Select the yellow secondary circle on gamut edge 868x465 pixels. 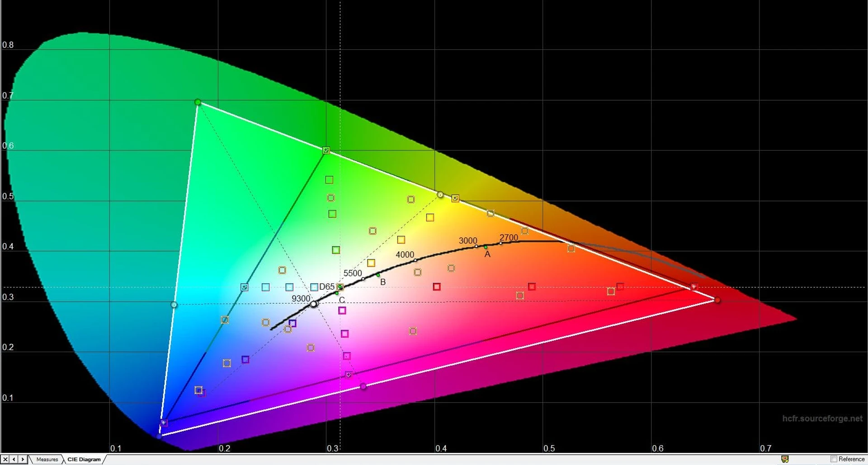(x=440, y=194)
